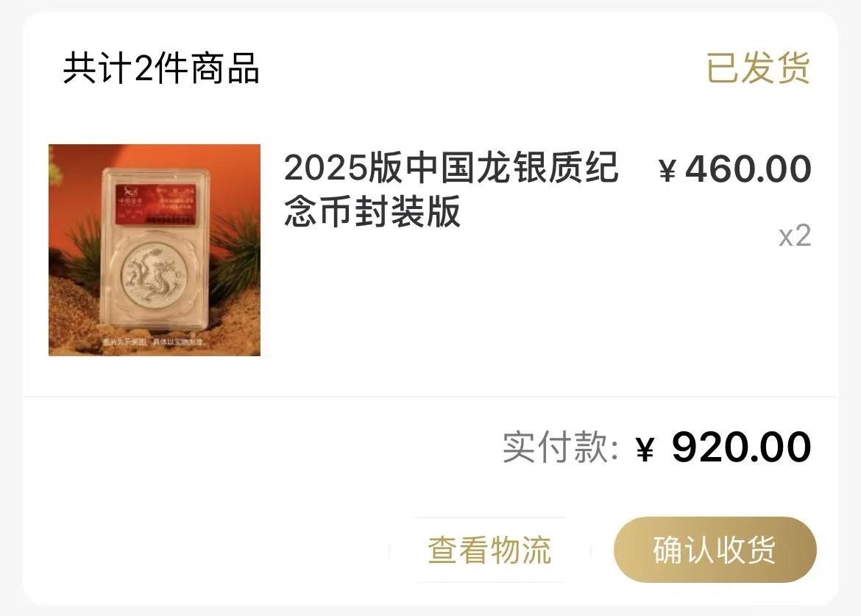Click the total paid amount 920.00
This screenshot has height=616, width=861.
tap(741, 447)
